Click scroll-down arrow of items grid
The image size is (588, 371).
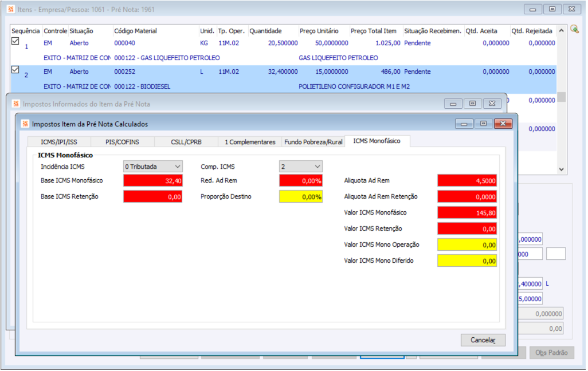562,169
